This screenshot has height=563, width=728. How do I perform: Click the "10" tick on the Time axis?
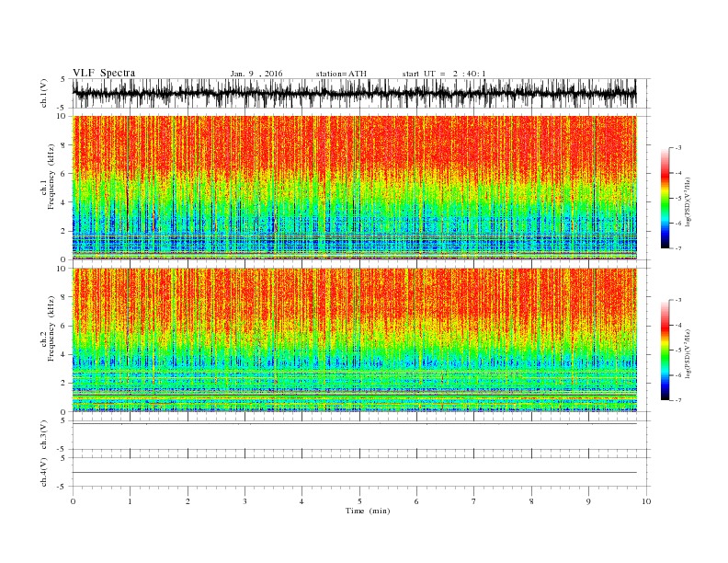click(646, 501)
